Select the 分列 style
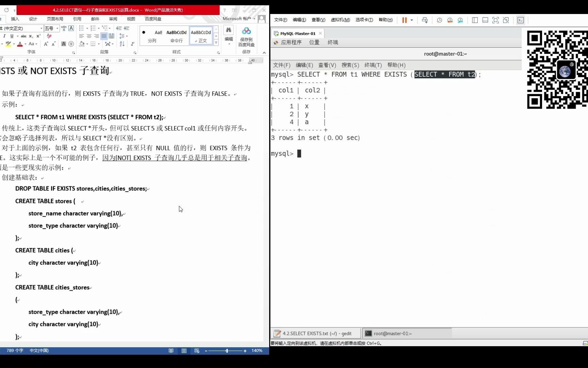The height and width of the screenshot is (368, 588). (152, 36)
